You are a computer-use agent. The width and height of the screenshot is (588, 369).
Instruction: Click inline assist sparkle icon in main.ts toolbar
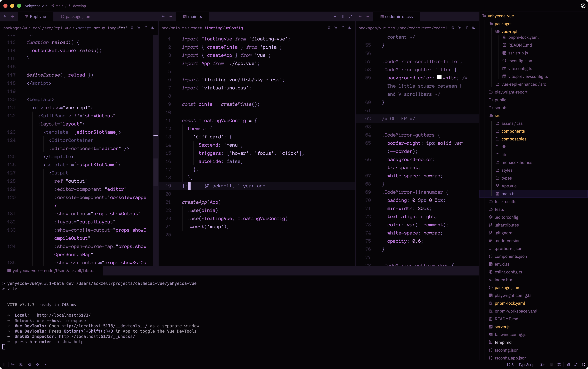pyautogui.click(x=336, y=28)
